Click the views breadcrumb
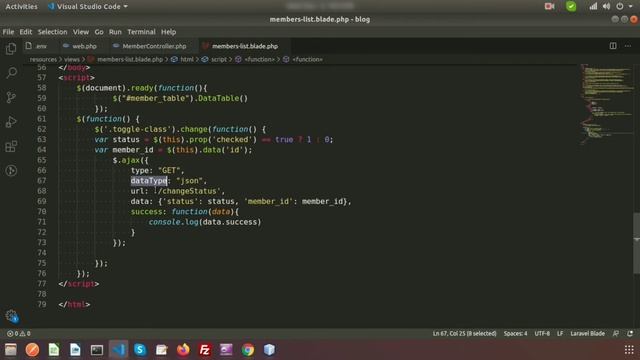This screenshot has width=640, height=360. (72, 59)
